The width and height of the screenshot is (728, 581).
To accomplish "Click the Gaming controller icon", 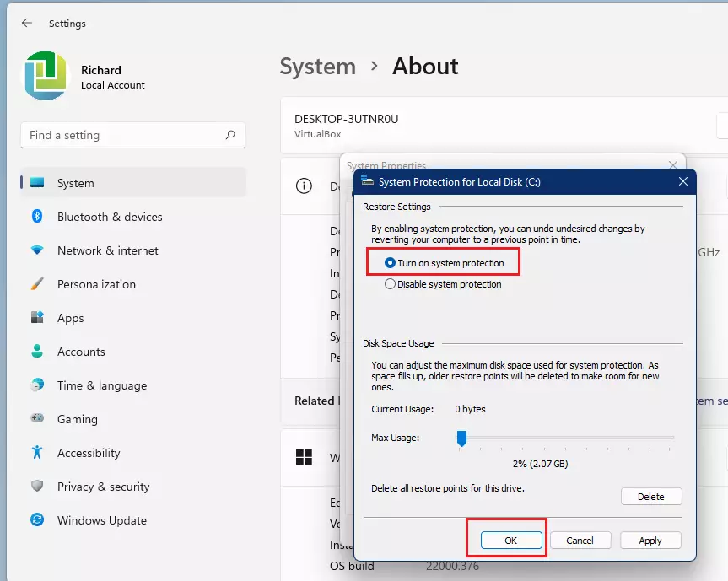I will (37, 418).
